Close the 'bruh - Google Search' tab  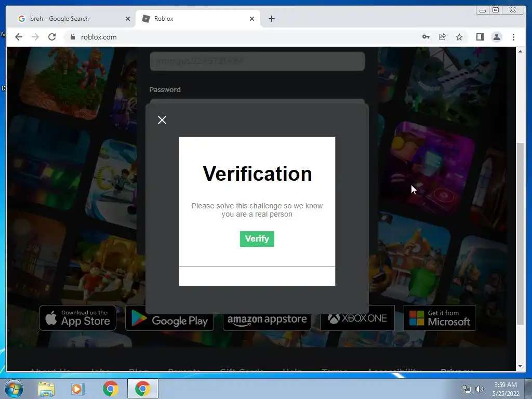coord(128,19)
